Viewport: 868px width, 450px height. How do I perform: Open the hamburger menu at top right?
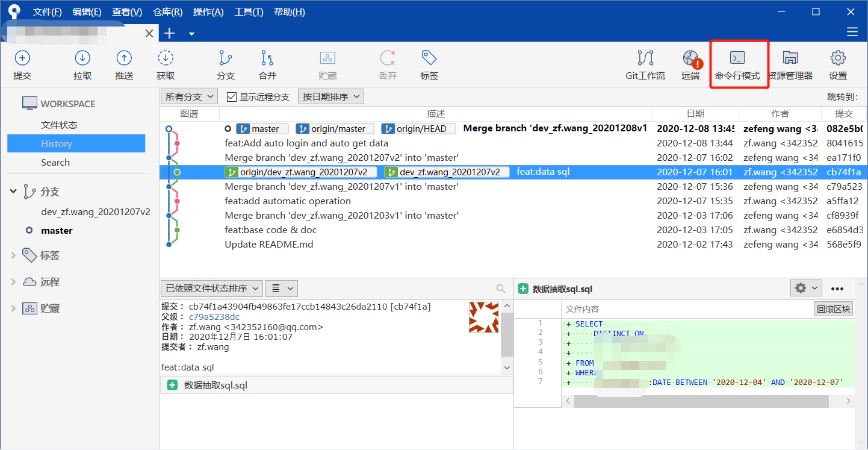tap(852, 32)
